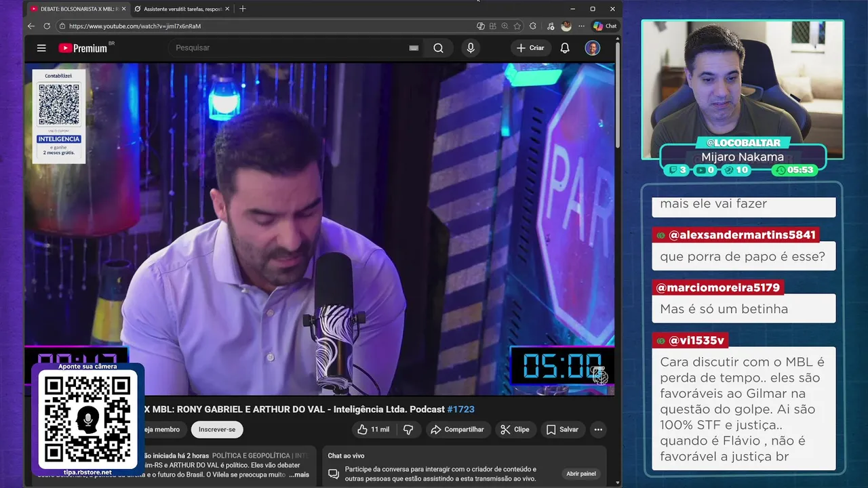
Task: Open YouTube account avatar menu
Action: 593,48
